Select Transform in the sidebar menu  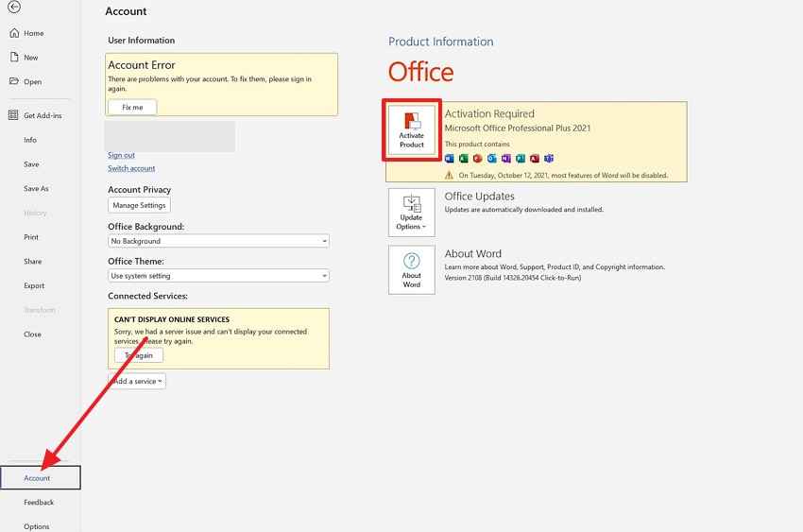pos(40,310)
